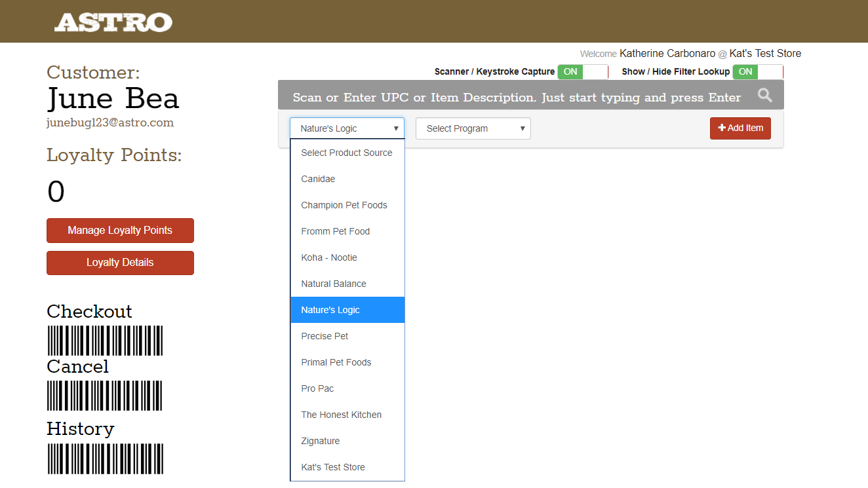Scan the Checkout barcode image

coord(105,341)
